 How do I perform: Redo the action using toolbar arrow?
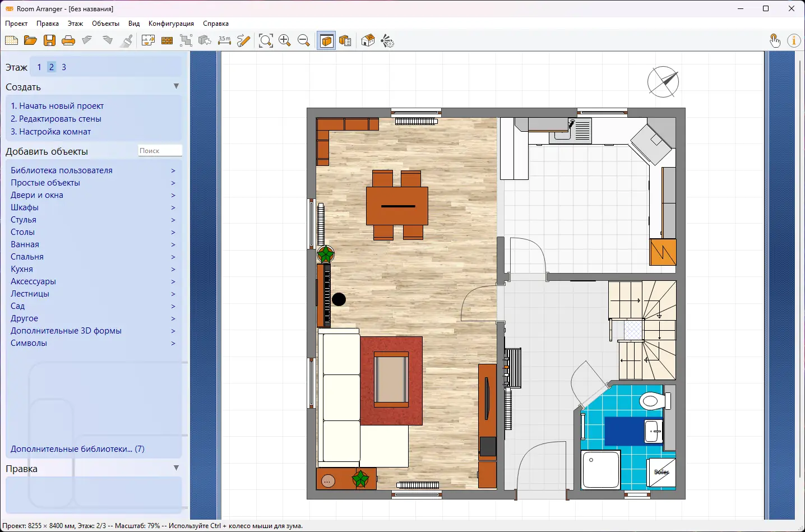pos(107,40)
